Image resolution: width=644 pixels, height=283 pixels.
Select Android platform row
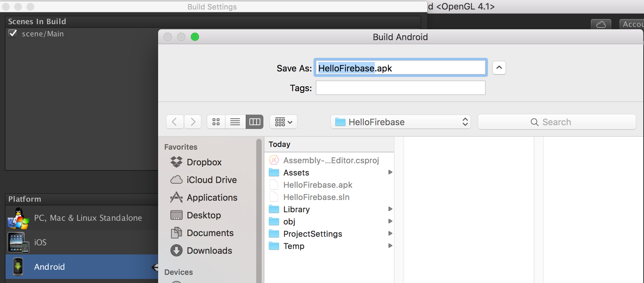coord(82,267)
